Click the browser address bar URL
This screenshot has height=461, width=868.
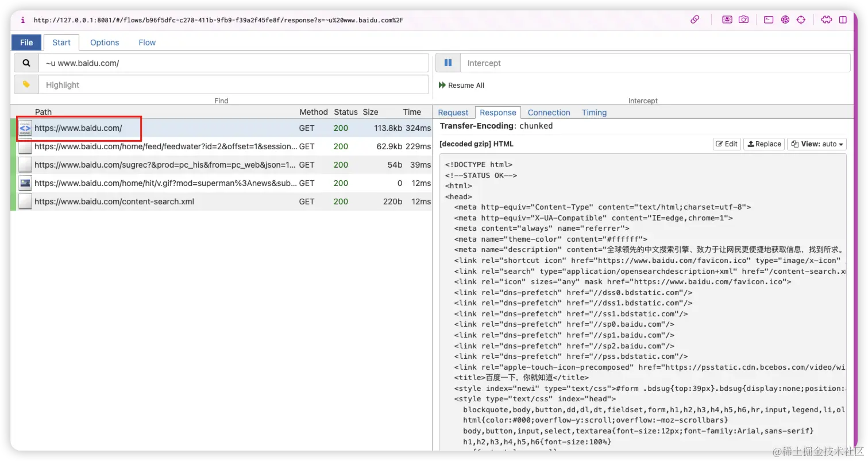click(218, 20)
